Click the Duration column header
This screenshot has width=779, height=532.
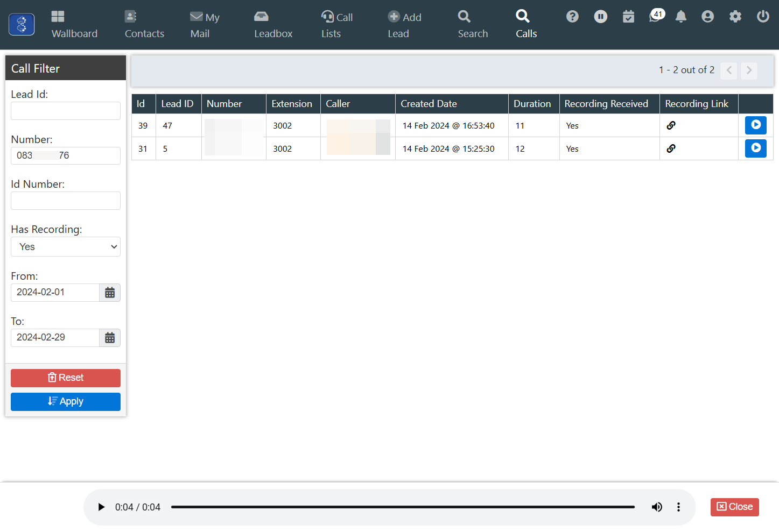(532, 104)
